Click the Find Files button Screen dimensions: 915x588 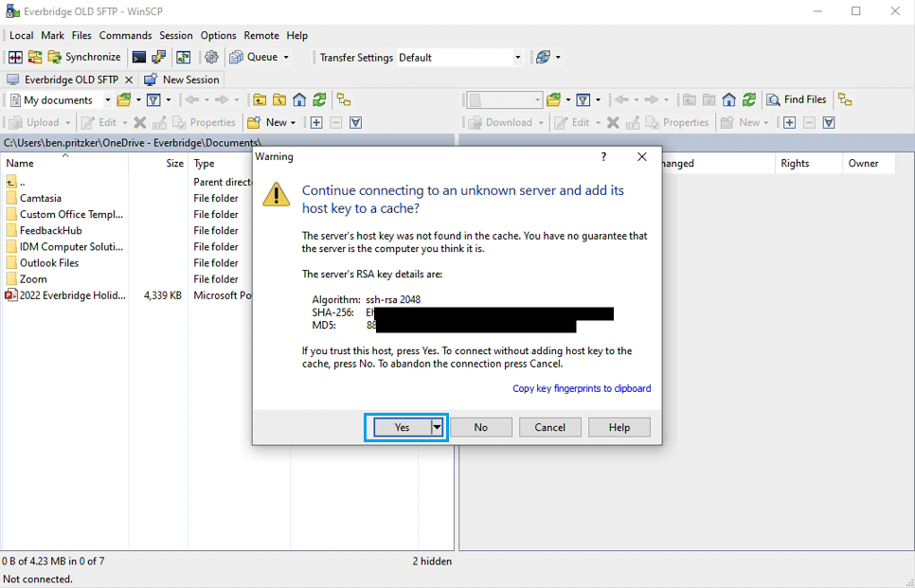tap(796, 99)
